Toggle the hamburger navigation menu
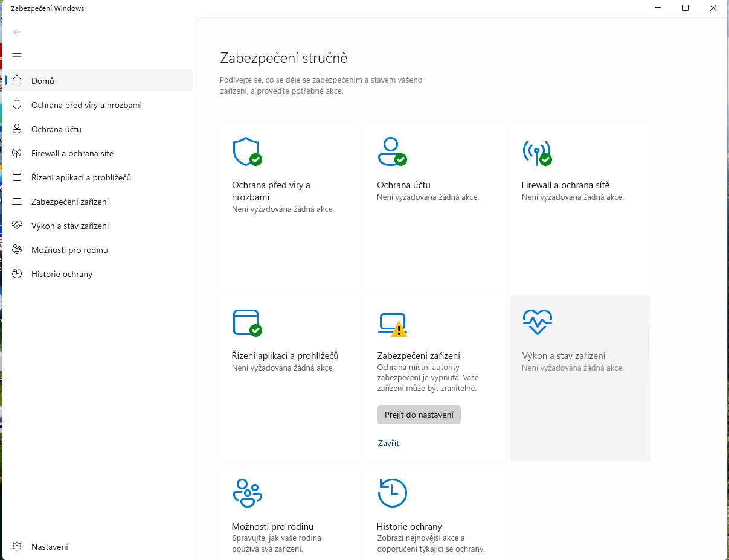This screenshot has height=560, width=729. 17,56
